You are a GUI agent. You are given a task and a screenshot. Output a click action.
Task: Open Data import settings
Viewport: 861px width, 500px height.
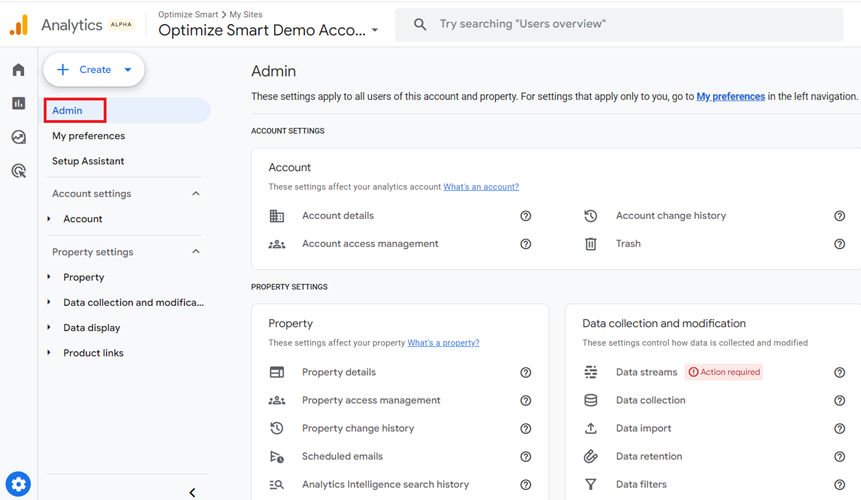click(644, 428)
